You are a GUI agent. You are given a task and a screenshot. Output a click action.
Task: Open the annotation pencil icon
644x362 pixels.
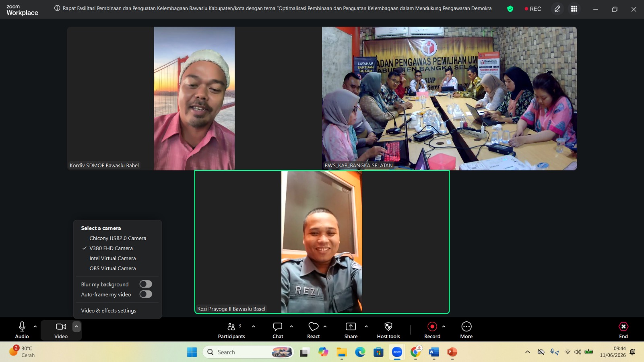pos(557,9)
